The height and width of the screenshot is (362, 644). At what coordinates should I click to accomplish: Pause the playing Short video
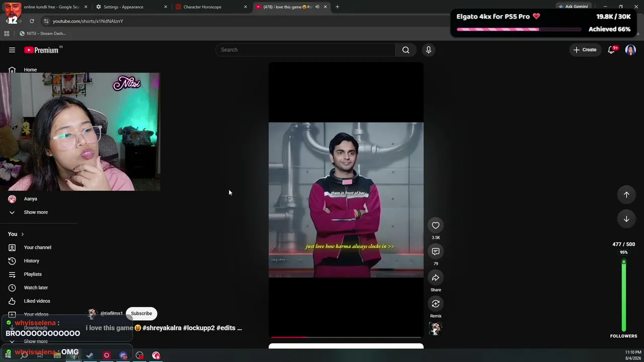point(346,200)
